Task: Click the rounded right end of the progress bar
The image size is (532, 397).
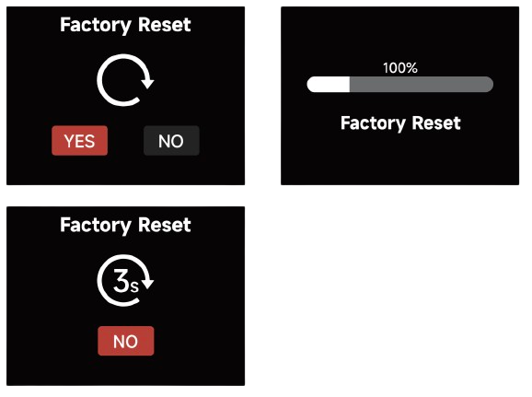Action: [489, 84]
